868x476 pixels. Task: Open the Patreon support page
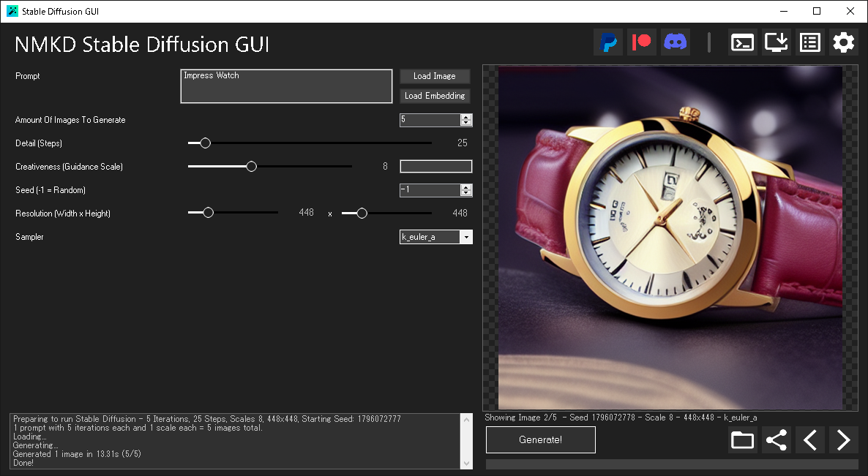point(641,42)
